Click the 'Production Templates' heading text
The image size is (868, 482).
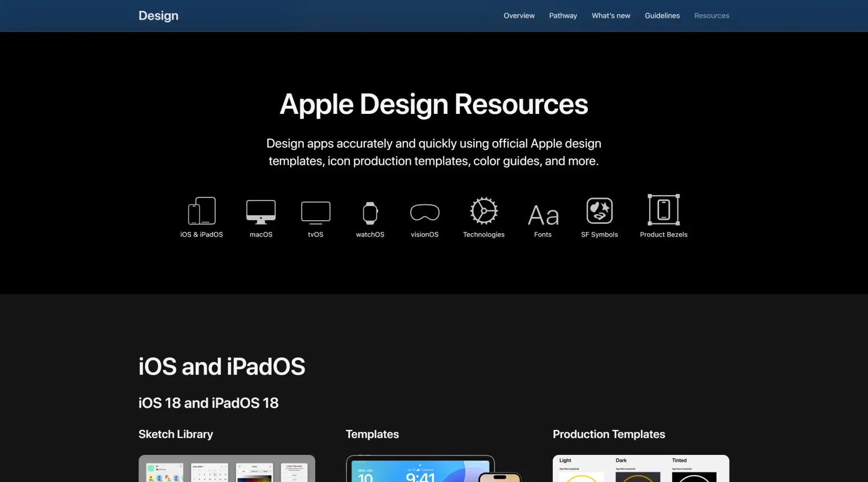609,434
